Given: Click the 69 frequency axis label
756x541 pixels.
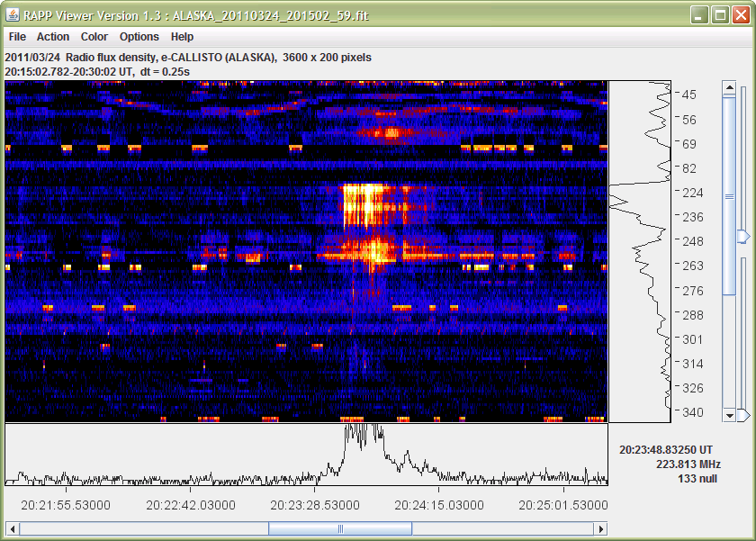Looking at the screenshot, I should coord(689,144).
